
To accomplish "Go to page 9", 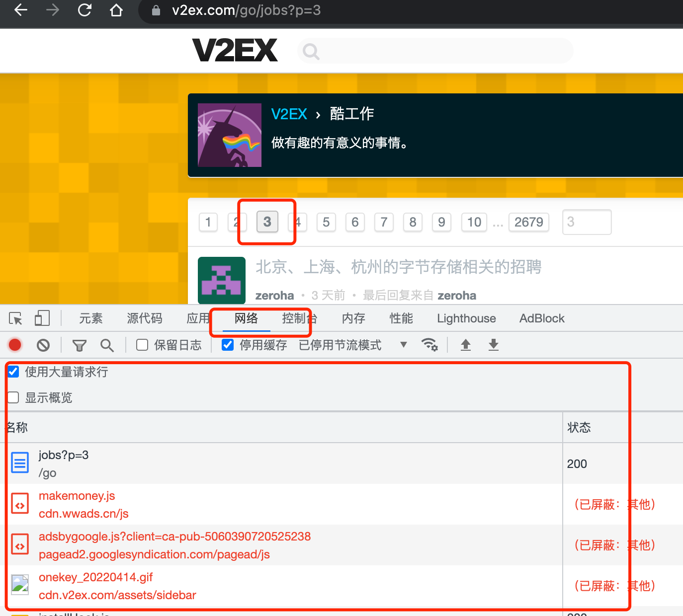I will click(x=441, y=222).
